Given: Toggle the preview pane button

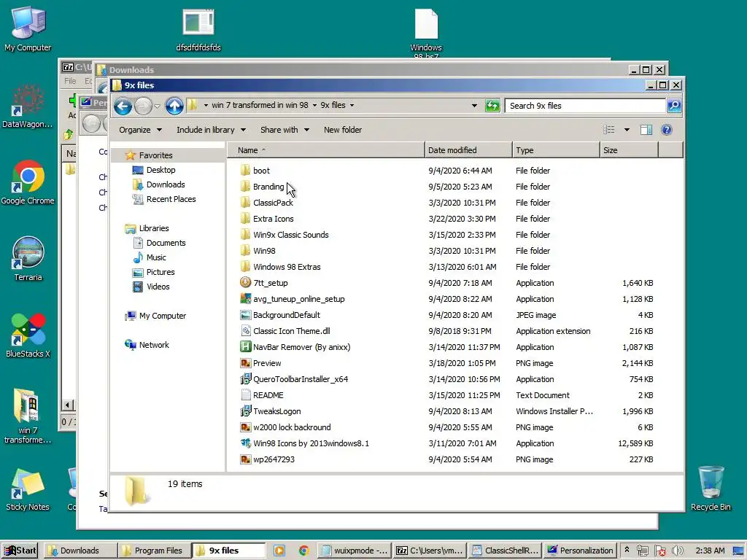Looking at the screenshot, I should [646, 130].
